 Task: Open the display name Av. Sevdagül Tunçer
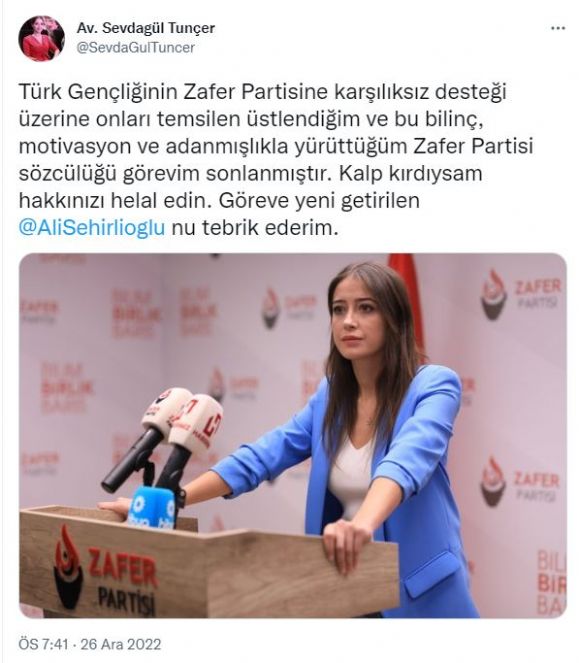(x=145, y=28)
